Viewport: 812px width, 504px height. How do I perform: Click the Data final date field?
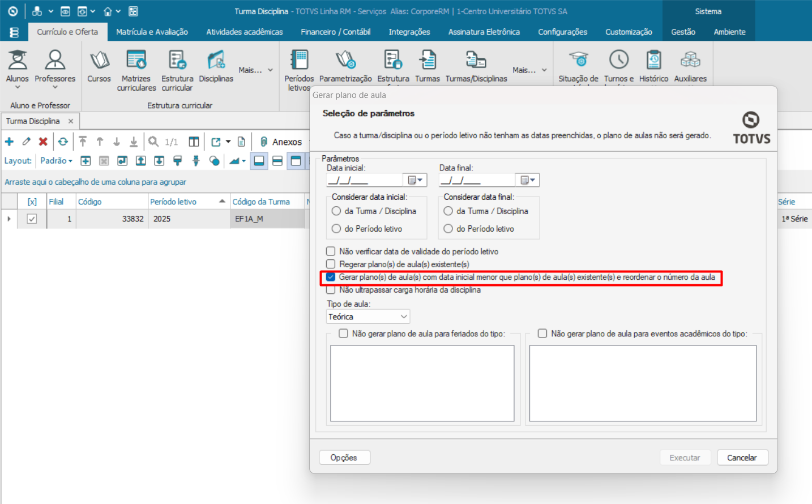pyautogui.click(x=477, y=180)
